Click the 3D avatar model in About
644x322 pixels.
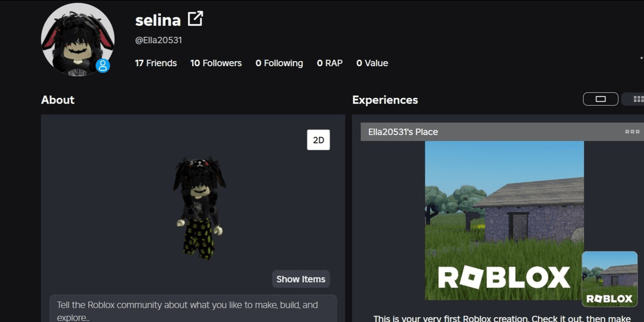(199, 208)
